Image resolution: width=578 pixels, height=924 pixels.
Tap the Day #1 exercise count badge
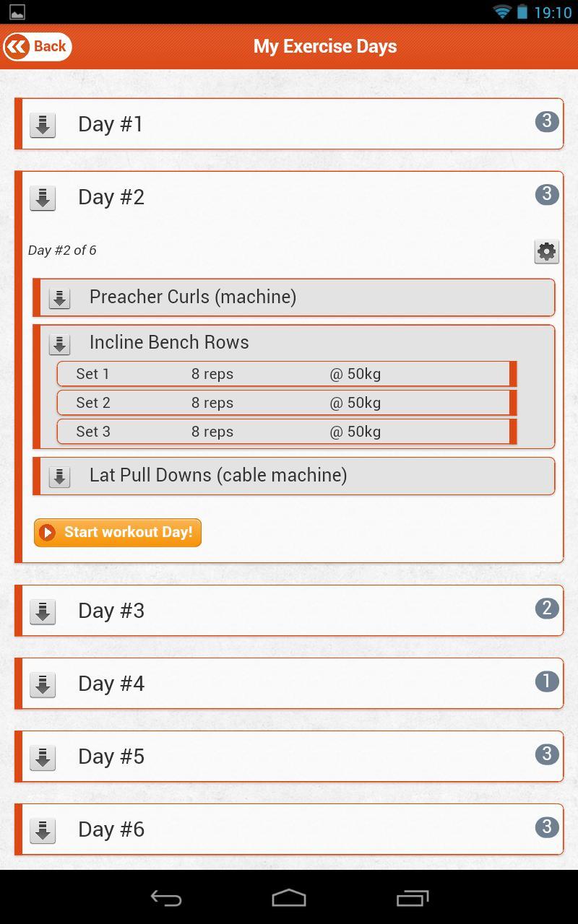(x=547, y=121)
